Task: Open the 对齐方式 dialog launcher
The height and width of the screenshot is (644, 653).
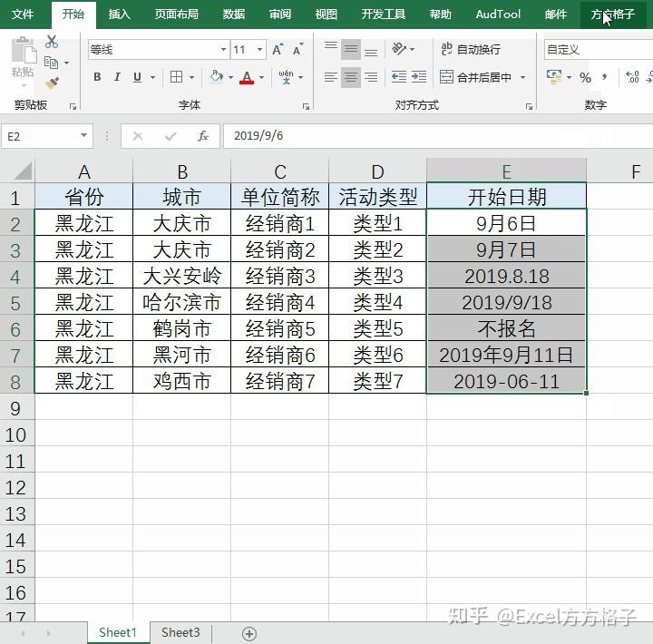Action: [x=529, y=107]
